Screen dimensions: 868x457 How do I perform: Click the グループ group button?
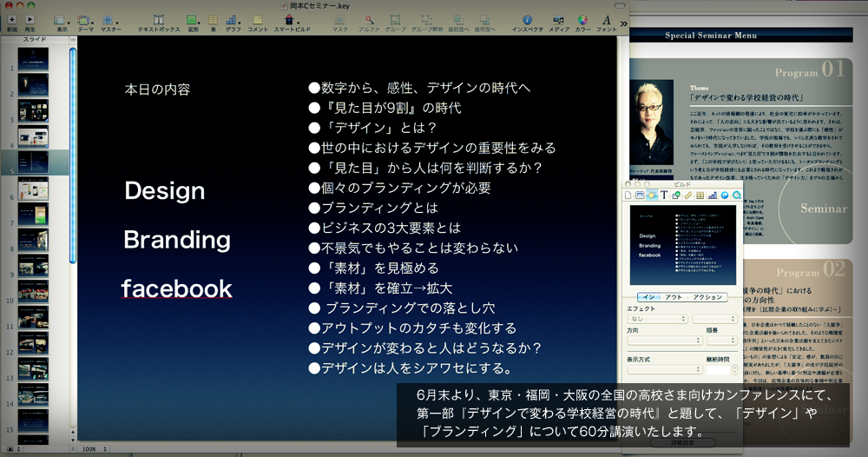click(395, 23)
